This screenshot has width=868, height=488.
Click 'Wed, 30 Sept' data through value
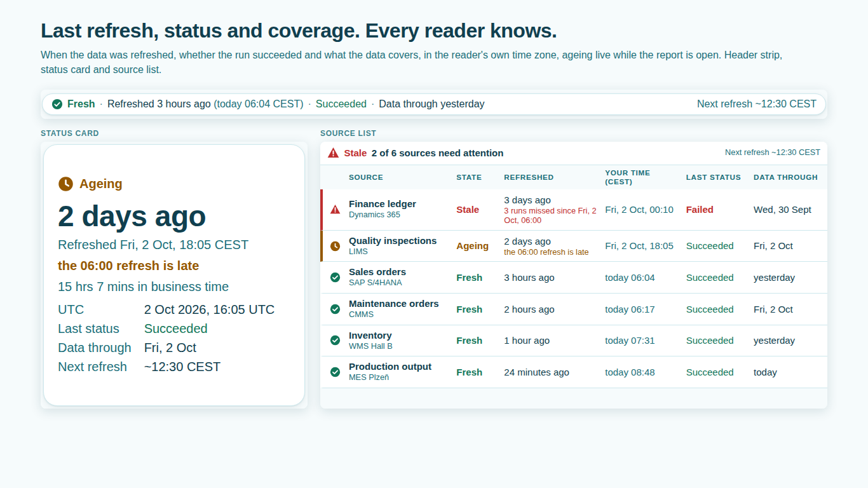[x=782, y=210]
